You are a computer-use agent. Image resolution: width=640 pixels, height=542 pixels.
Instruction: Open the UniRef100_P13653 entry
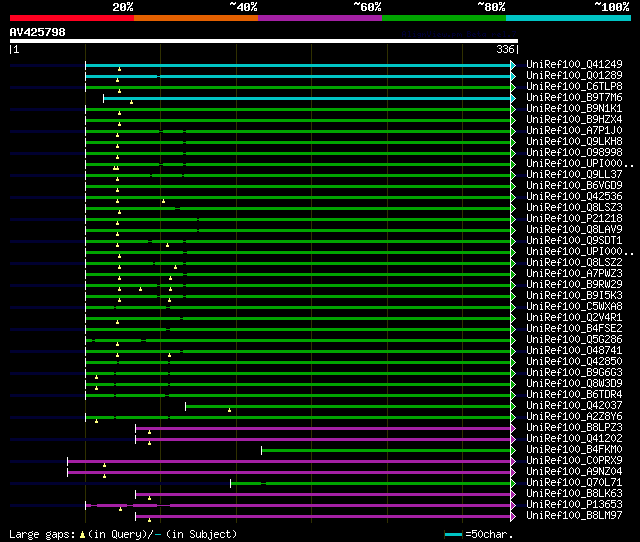click(x=573, y=505)
